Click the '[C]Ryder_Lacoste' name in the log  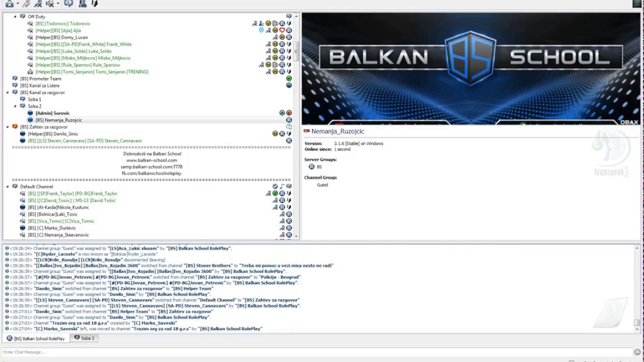55,254
